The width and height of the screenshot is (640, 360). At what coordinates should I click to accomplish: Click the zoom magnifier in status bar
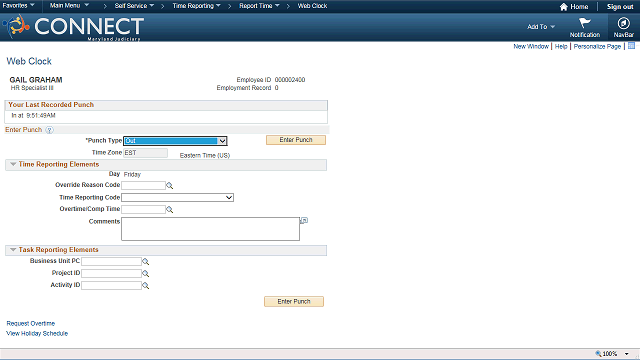[598, 354]
